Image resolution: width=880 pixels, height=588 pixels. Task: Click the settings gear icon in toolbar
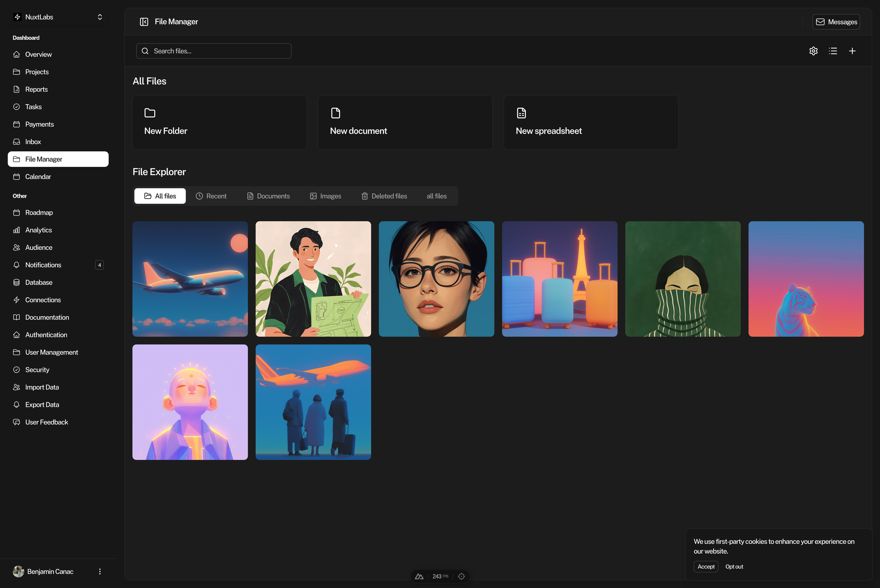(x=813, y=51)
